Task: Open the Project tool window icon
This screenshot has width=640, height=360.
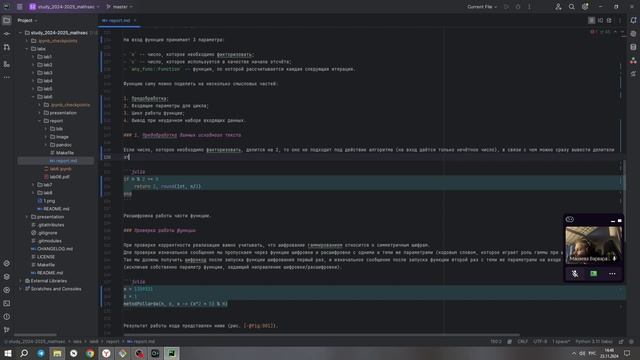Action: [x=7, y=20]
